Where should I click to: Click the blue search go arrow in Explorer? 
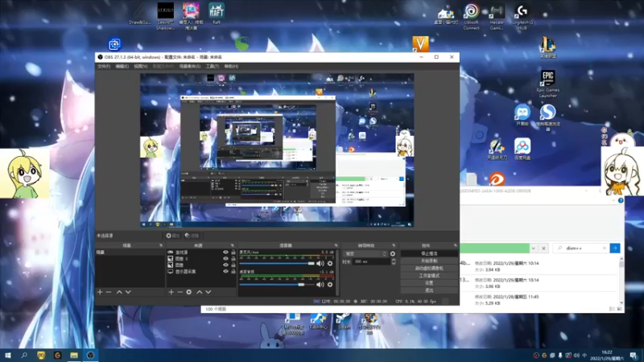coord(615,249)
